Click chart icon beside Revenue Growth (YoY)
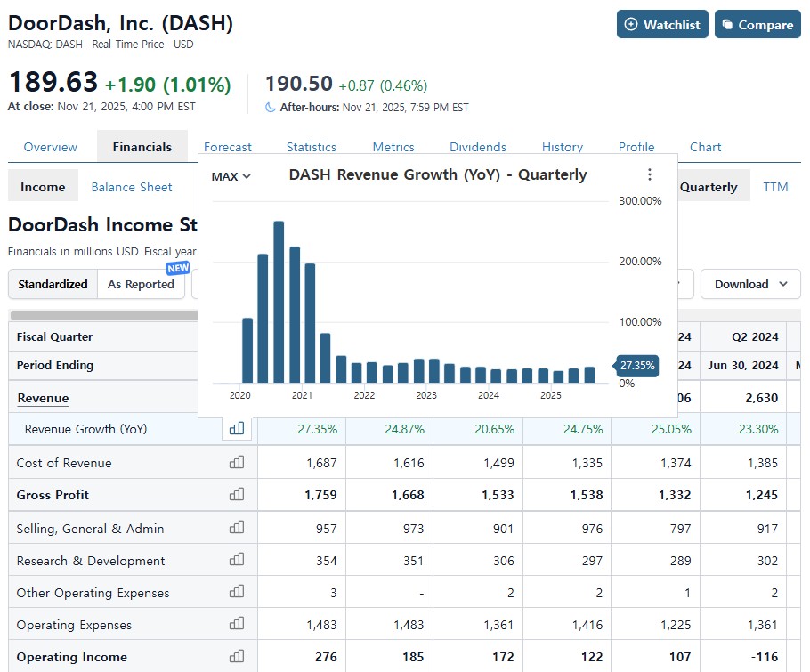The image size is (810, 672). [236, 429]
